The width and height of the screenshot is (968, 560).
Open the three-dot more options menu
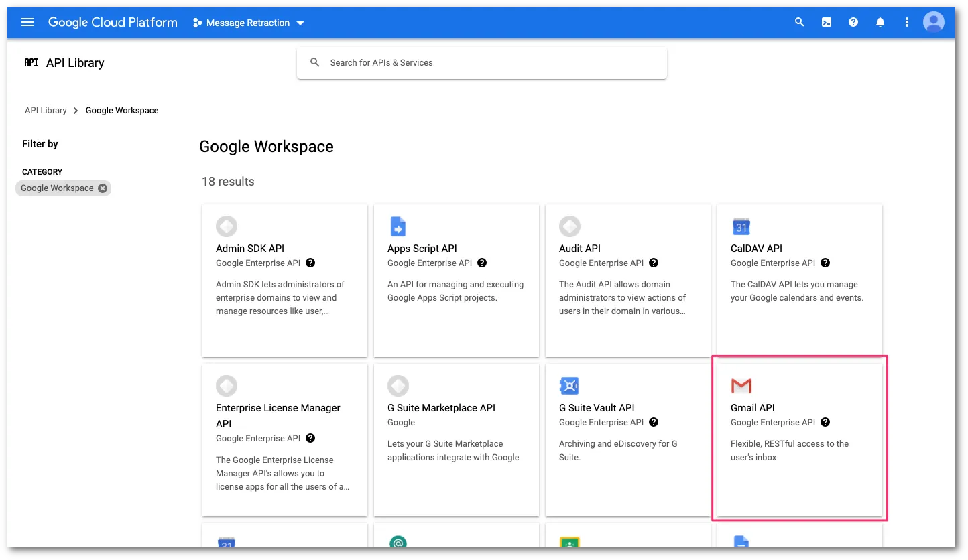pos(906,22)
